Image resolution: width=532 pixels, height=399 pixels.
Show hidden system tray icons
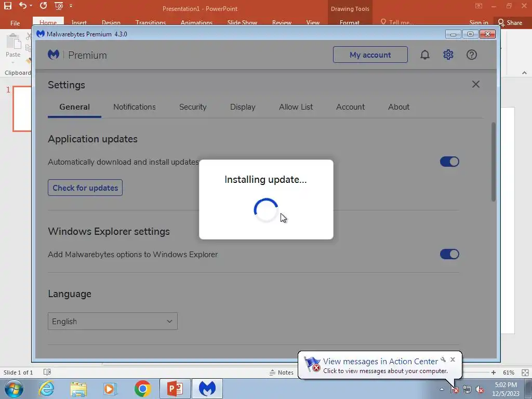tap(442, 390)
